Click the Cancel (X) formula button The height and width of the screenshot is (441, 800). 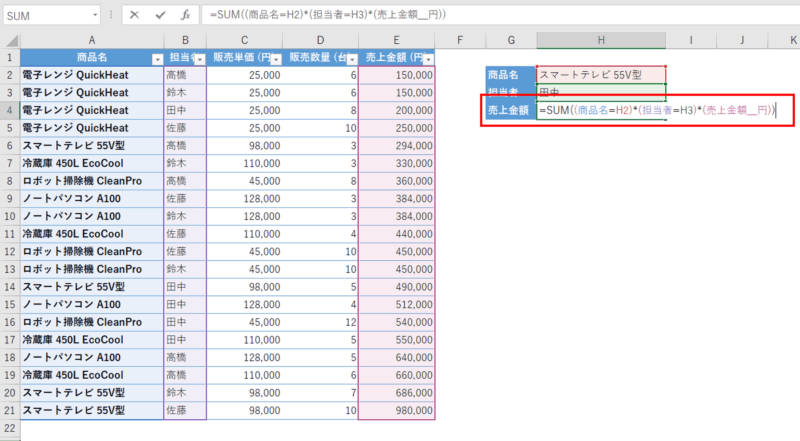coord(135,15)
